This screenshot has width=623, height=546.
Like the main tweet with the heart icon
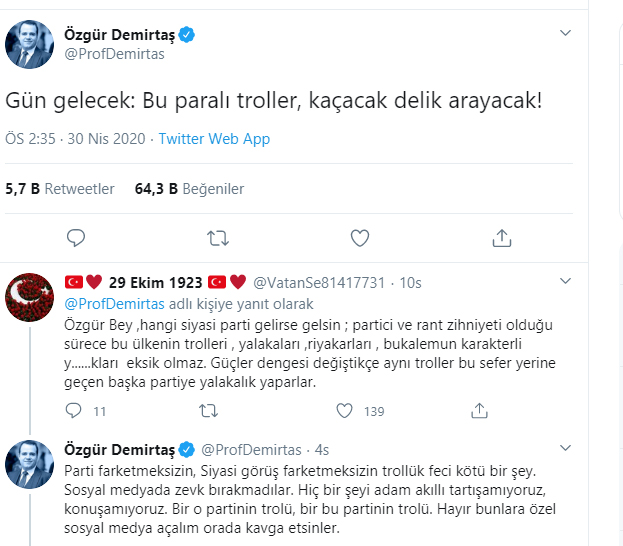[x=360, y=238]
